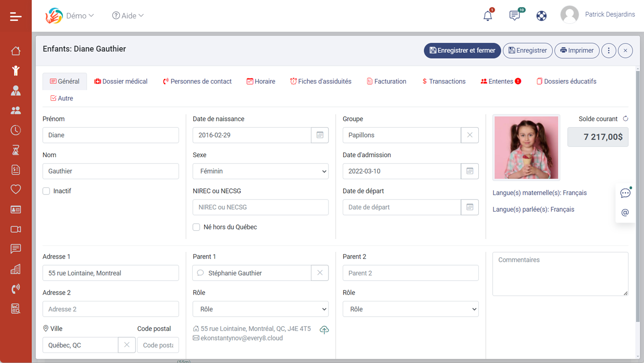Screen dimensions: 644x363
Task: Click the lifebuoy support icon
Action: [x=541, y=16]
